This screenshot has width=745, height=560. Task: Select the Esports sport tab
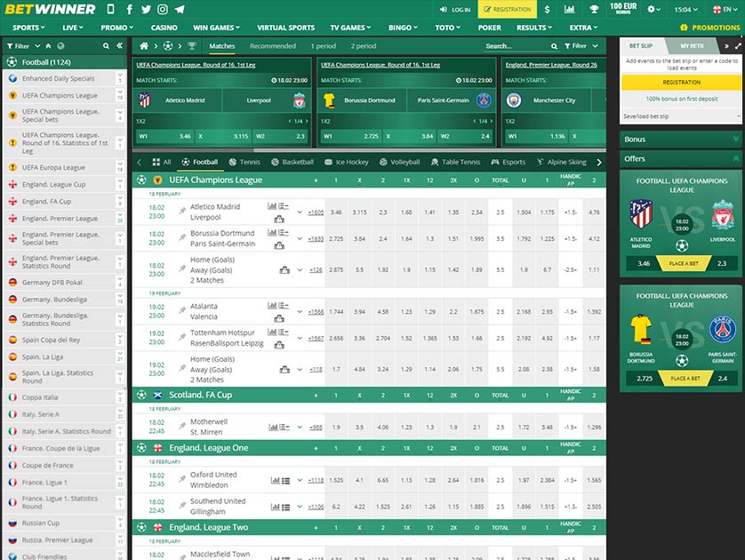(x=509, y=162)
